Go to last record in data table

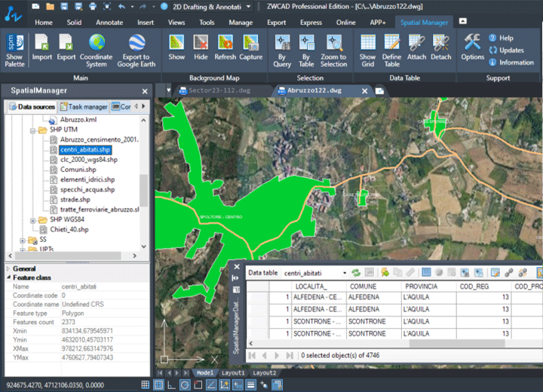290,355
